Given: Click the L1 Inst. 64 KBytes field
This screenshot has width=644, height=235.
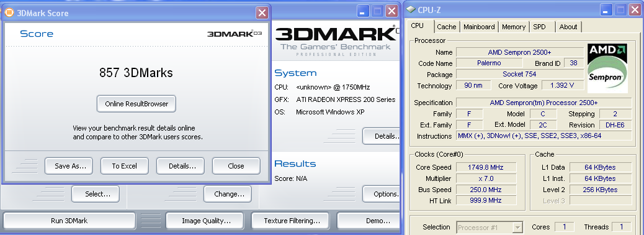Looking at the screenshot, I should point(600,178).
